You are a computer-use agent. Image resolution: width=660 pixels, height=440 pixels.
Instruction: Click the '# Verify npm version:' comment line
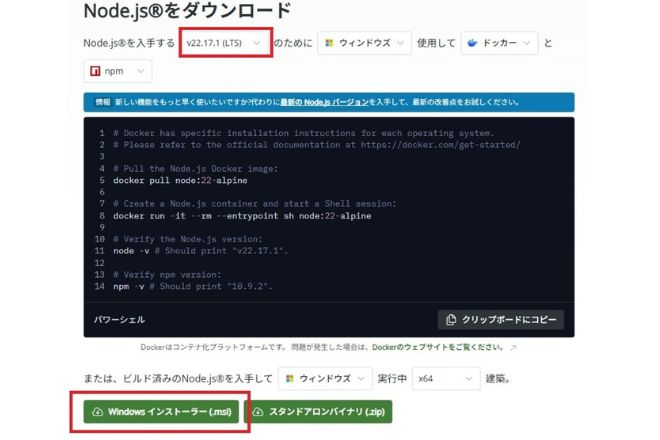tap(167, 275)
